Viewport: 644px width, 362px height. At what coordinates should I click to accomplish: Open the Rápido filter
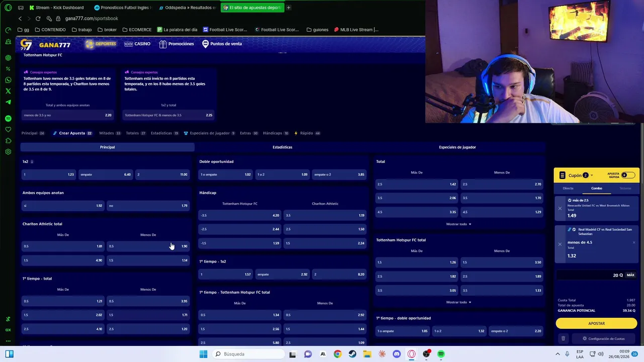pyautogui.click(x=307, y=133)
